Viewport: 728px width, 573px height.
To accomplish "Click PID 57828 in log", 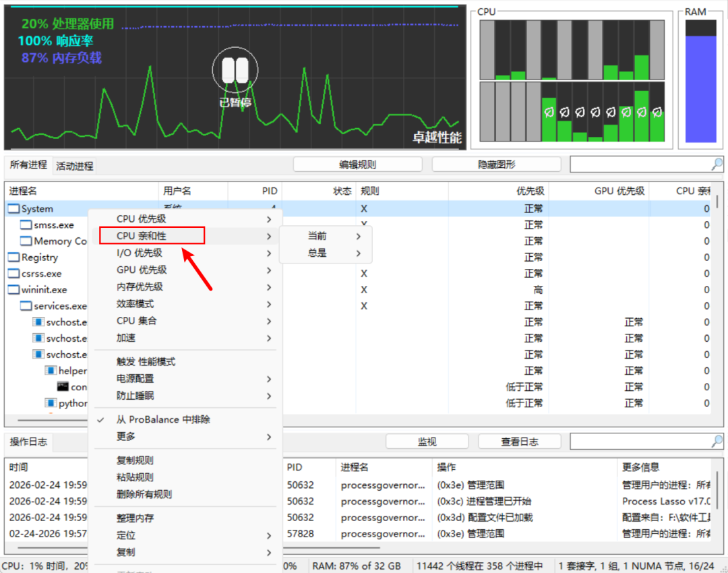I will (300, 534).
